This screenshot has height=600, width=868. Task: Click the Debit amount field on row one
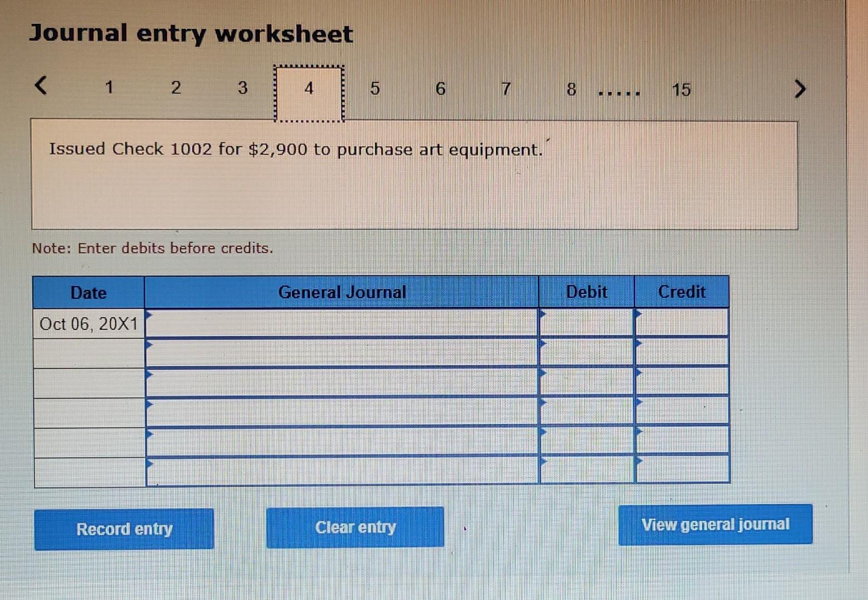point(586,322)
